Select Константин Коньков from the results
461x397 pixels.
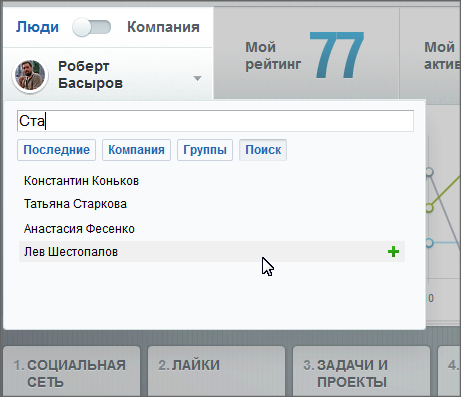pyautogui.click(x=81, y=181)
